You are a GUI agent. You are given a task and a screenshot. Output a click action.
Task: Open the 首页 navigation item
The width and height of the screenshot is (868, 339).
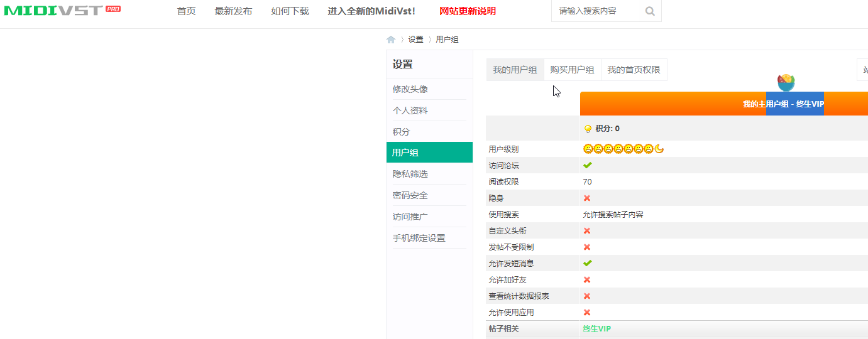click(x=186, y=11)
